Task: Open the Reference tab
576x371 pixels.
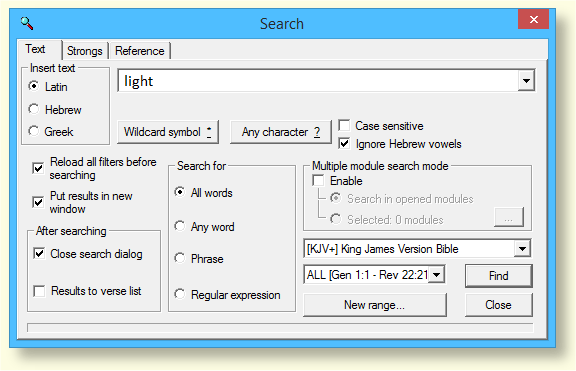Action: pyautogui.click(x=140, y=51)
